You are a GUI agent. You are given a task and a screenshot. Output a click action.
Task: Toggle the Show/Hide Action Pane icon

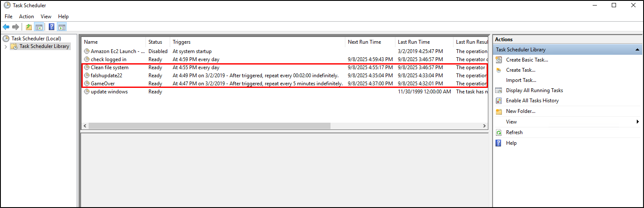tap(62, 27)
